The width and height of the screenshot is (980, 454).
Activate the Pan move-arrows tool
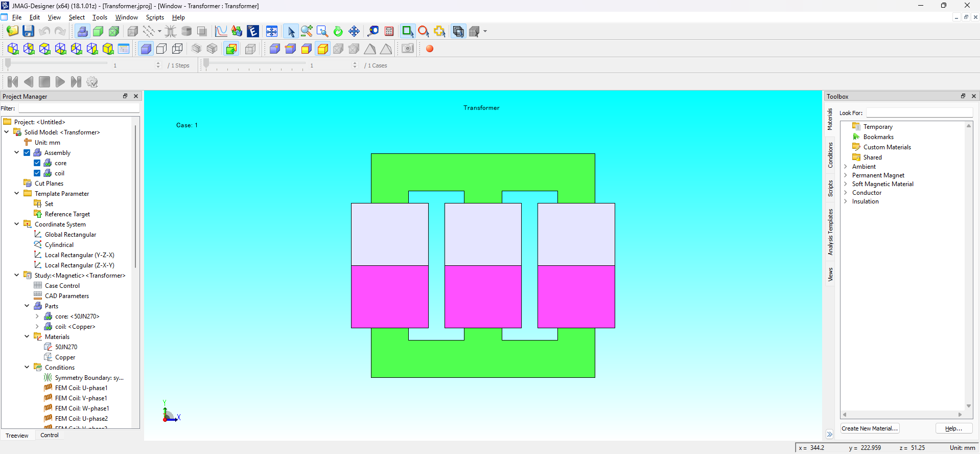[x=354, y=32]
